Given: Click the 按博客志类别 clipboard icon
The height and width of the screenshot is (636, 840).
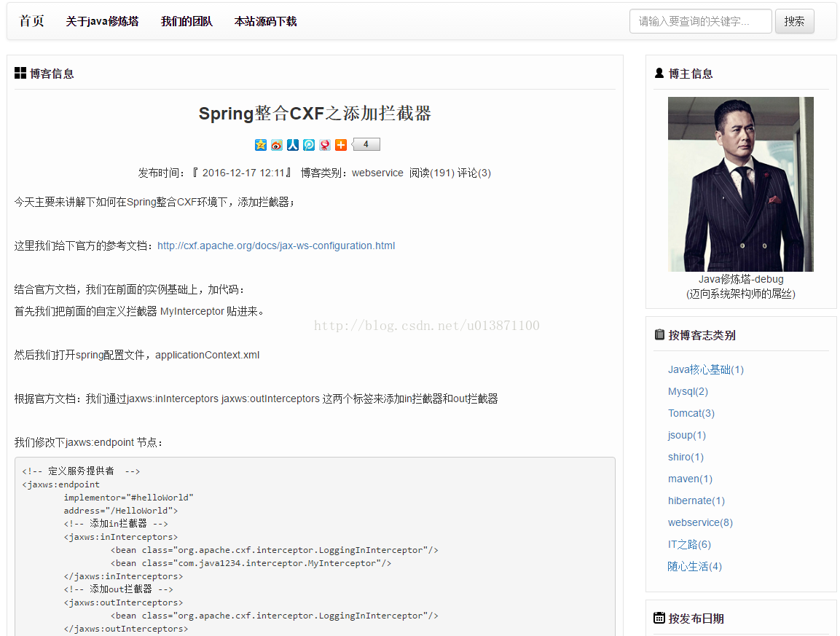Looking at the screenshot, I should [659, 334].
